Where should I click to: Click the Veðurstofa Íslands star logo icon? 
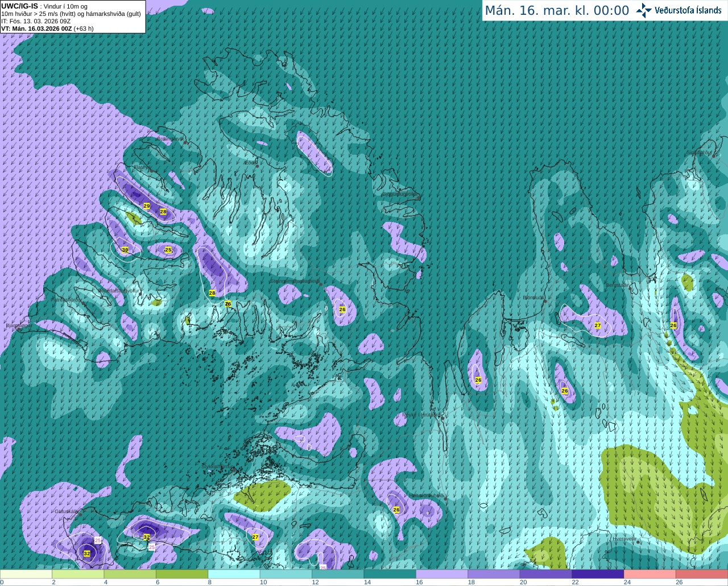(644, 10)
